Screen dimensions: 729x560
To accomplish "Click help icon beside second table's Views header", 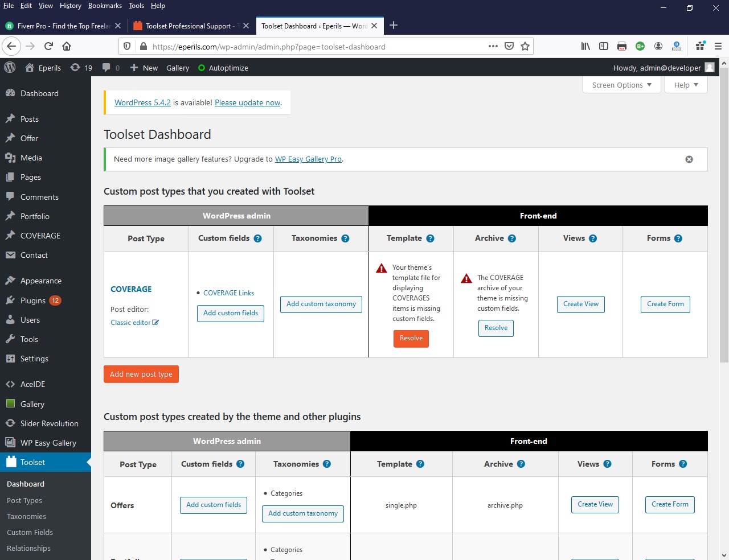I will tap(608, 464).
